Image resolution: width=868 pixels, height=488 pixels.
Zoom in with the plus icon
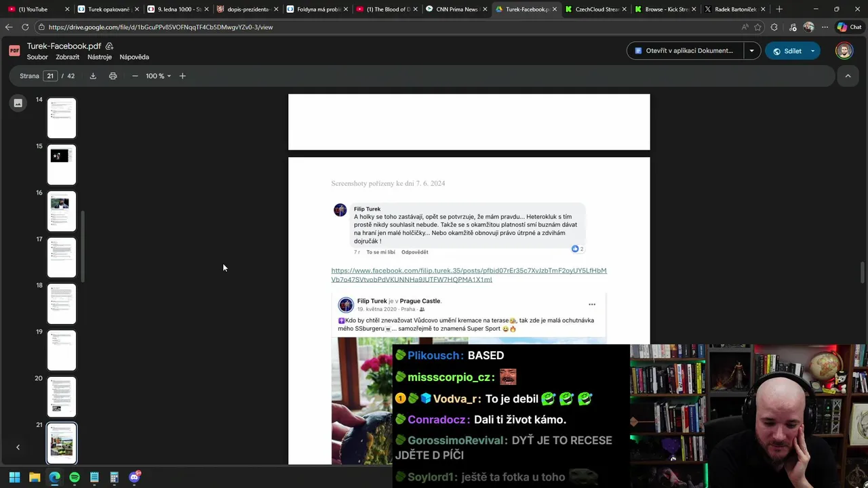click(x=182, y=76)
